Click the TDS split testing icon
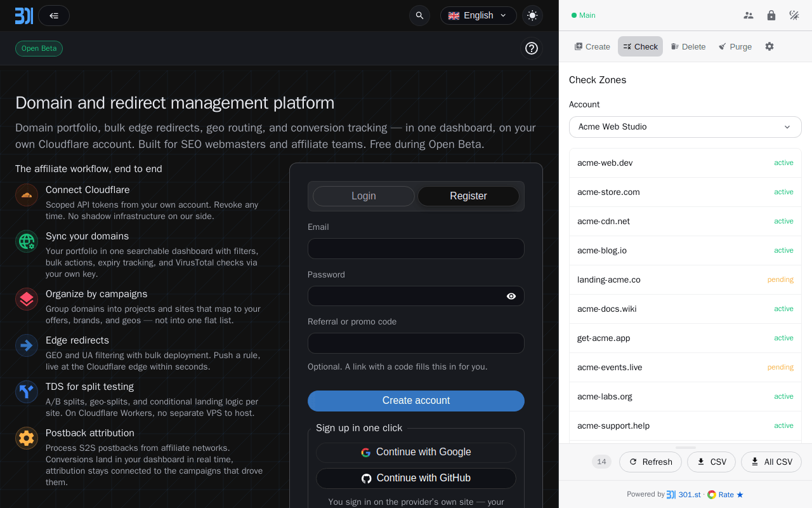The height and width of the screenshot is (508, 812). point(27,392)
